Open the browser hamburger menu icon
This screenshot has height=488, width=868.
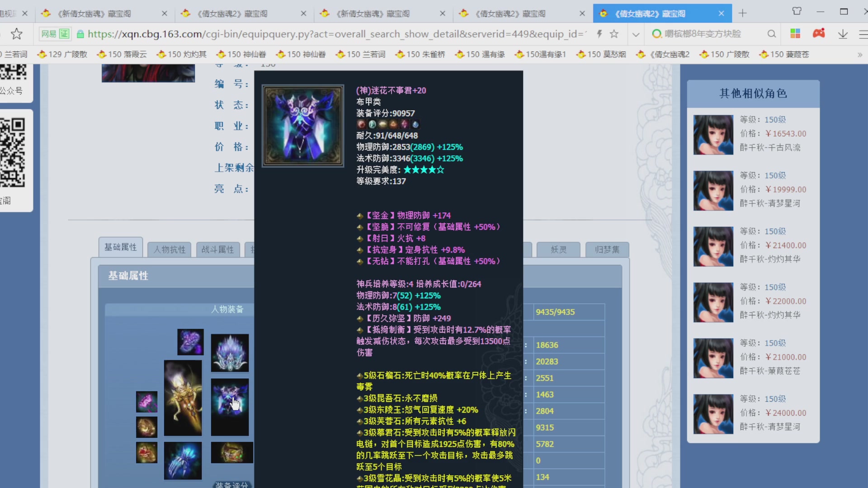click(863, 34)
